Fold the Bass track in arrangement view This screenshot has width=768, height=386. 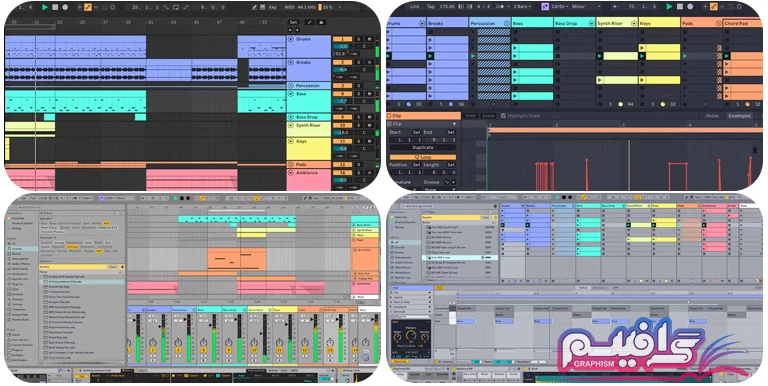point(290,94)
